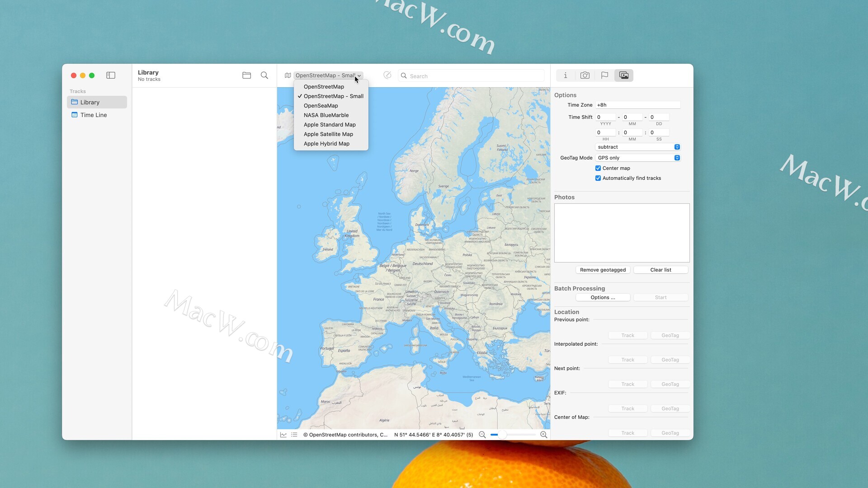This screenshot has width=868, height=488.
Task: Zoom in the map with plus magnifier
Action: (544, 435)
